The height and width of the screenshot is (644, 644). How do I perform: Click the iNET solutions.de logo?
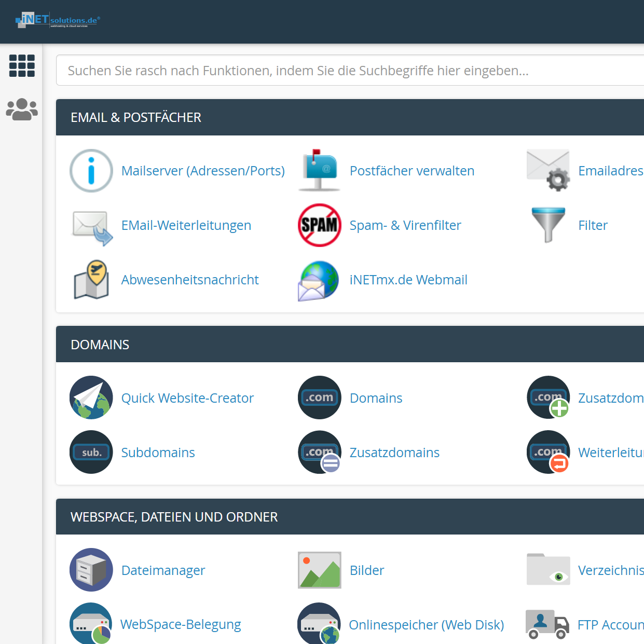point(57,21)
